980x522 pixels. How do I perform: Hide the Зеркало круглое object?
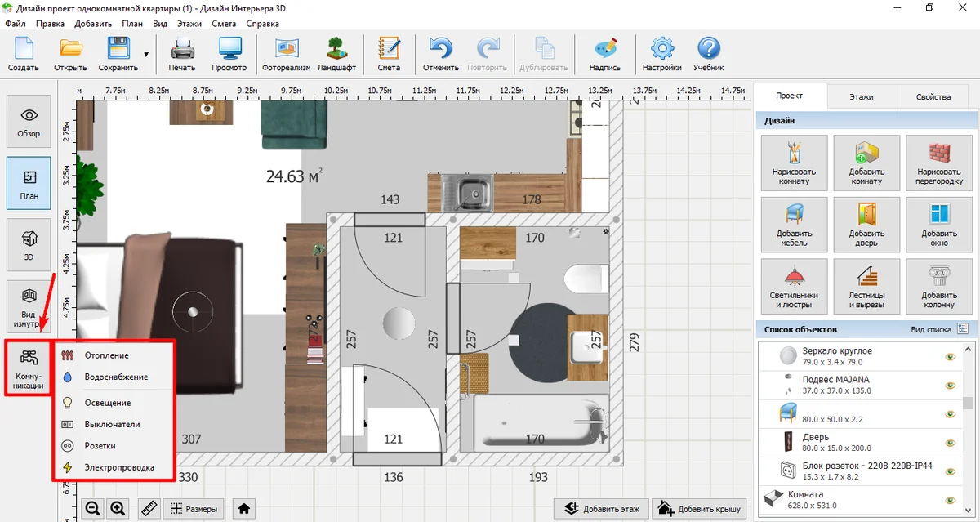tap(950, 356)
